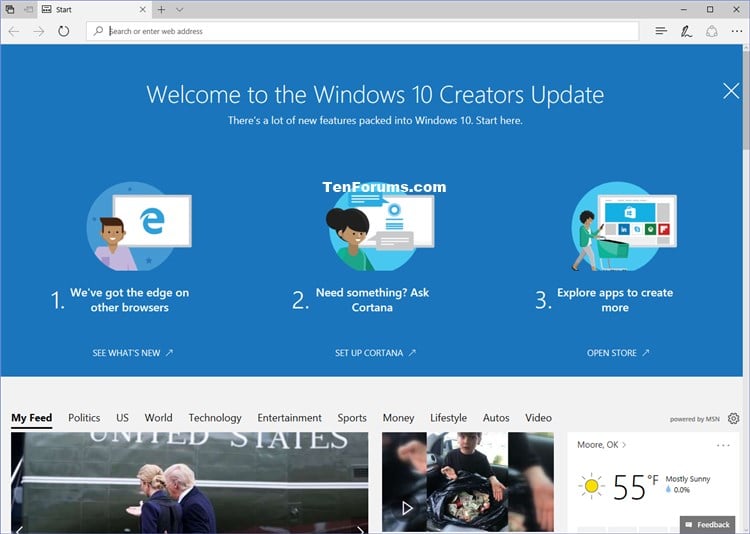
Task: Open the Money tab
Action: (x=398, y=418)
